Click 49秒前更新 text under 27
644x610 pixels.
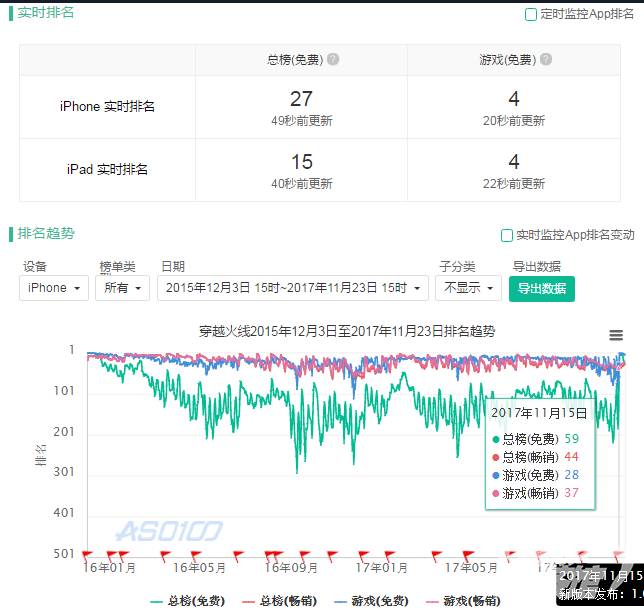(x=302, y=121)
